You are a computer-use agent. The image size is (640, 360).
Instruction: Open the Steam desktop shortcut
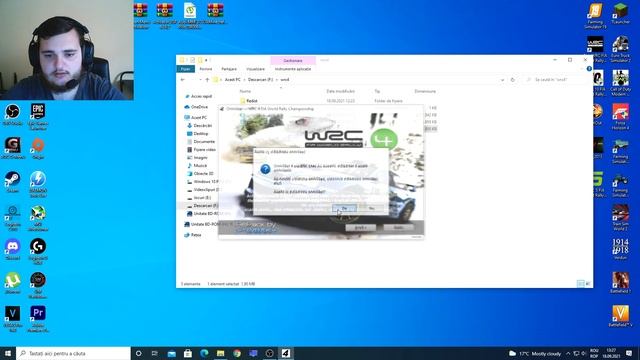coord(13,182)
